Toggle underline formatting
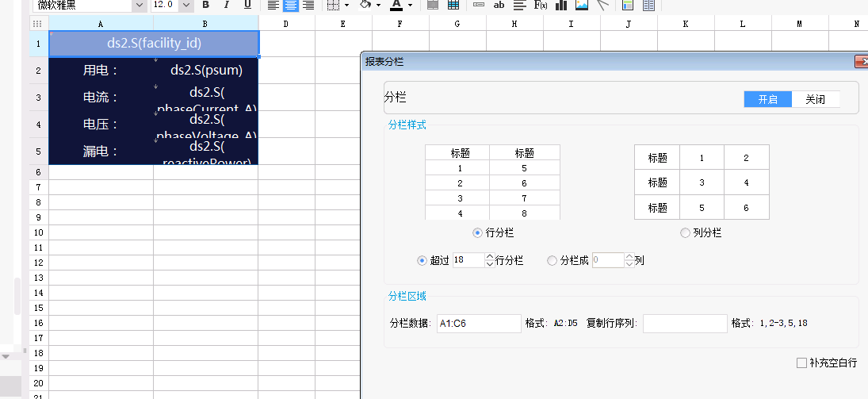The width and height of the screenshot is (868, 399). coord(247,5)
